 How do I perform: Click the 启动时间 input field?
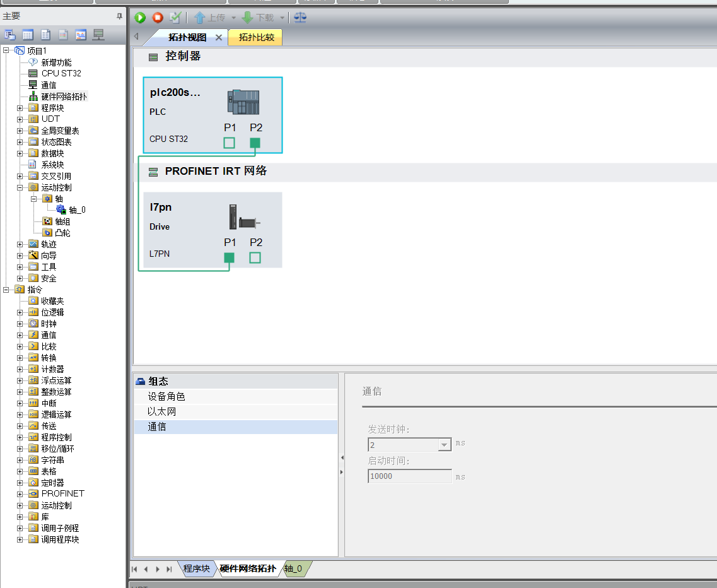click(x=410, y=476)
